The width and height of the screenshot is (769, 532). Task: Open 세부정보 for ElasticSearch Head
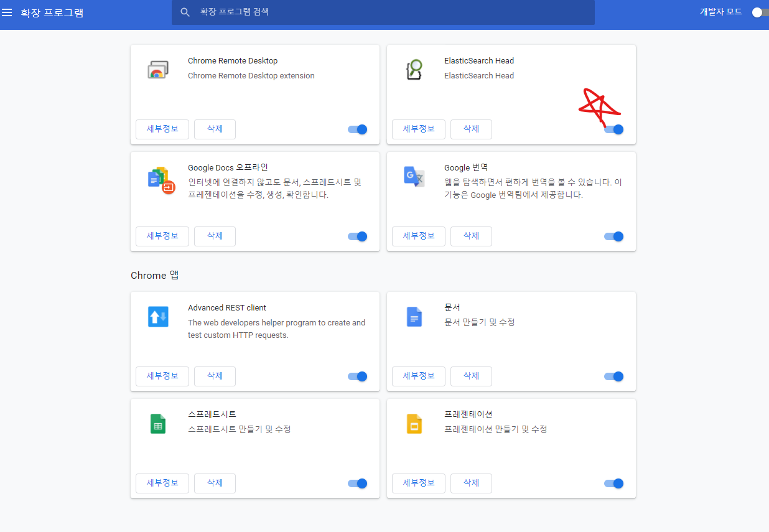click(419, 129)
